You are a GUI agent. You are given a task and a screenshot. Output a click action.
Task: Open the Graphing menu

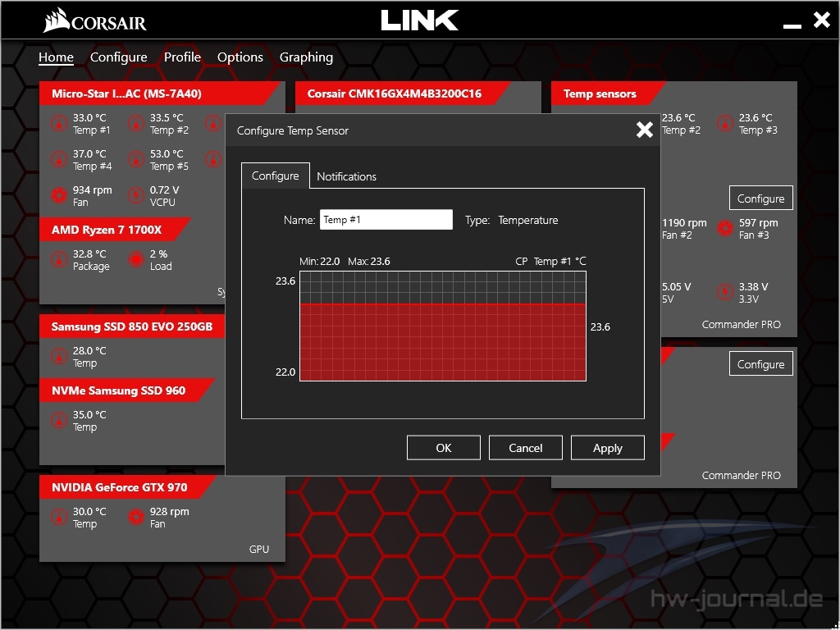(x=306, y=57)
